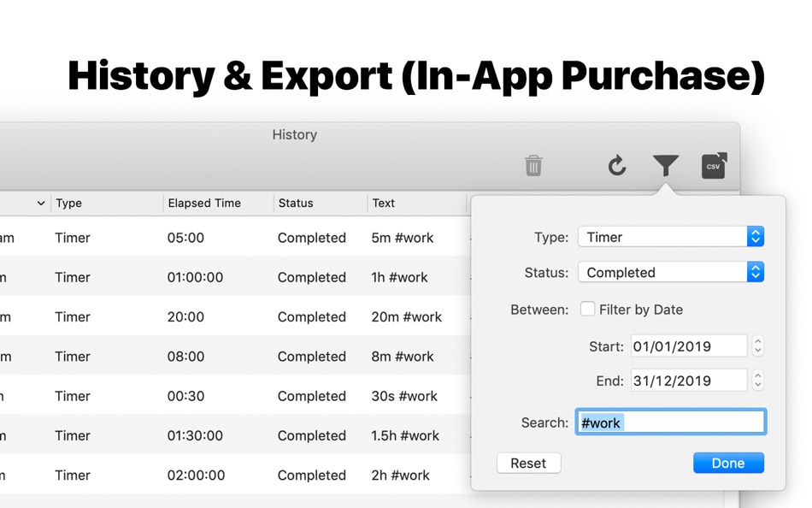This screenshot has height=508, width=812.
Task: Click elapsed time cell 05:00
Action: pyautogui.click(x=185, y=238)
